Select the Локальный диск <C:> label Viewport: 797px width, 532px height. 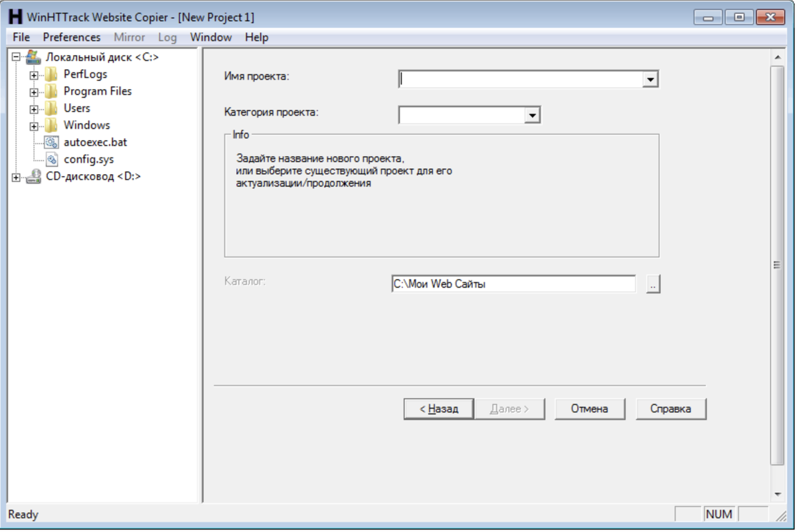click(x=102, y=57)
